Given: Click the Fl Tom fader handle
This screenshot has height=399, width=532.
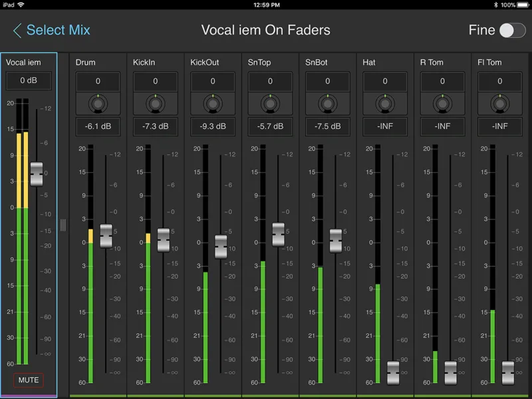Looking at the screenshot, I should click(x=508, y=373).
